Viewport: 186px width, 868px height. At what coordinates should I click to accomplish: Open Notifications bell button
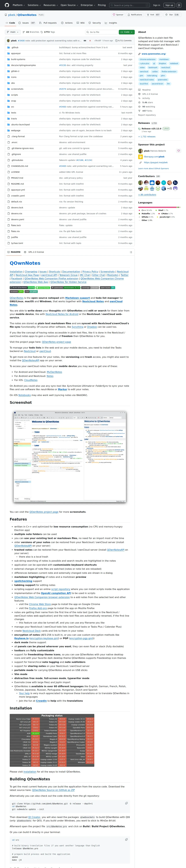(135, 15)
